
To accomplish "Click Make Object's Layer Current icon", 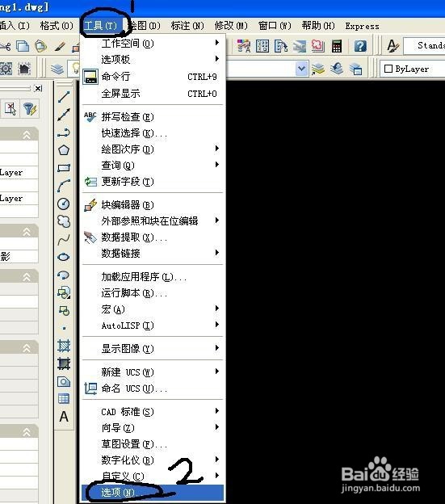I will coord(317,69).
